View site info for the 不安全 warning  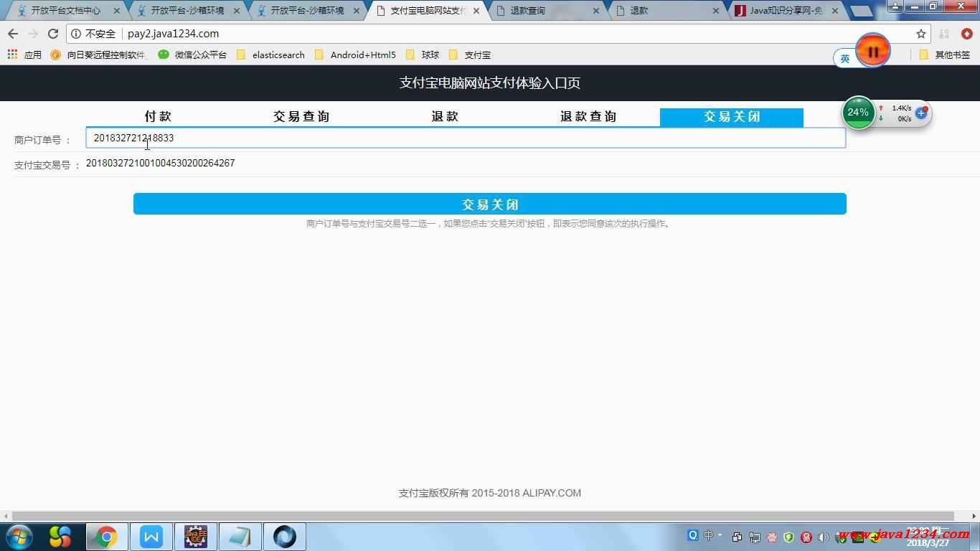[x=94, y=34]
